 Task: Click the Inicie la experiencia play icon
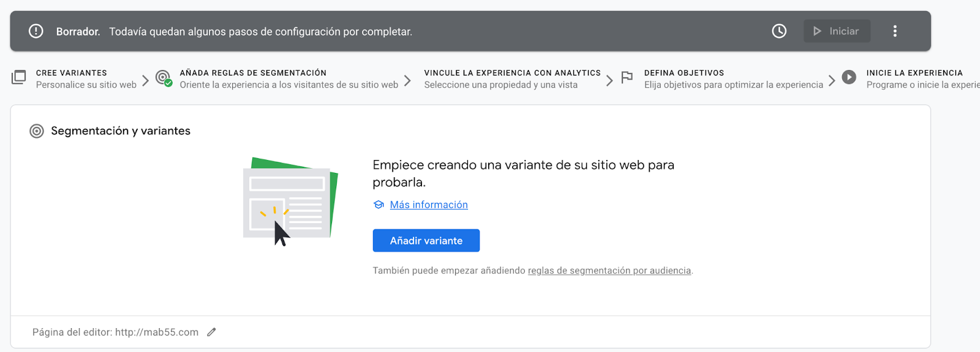[x=848, y=77]
